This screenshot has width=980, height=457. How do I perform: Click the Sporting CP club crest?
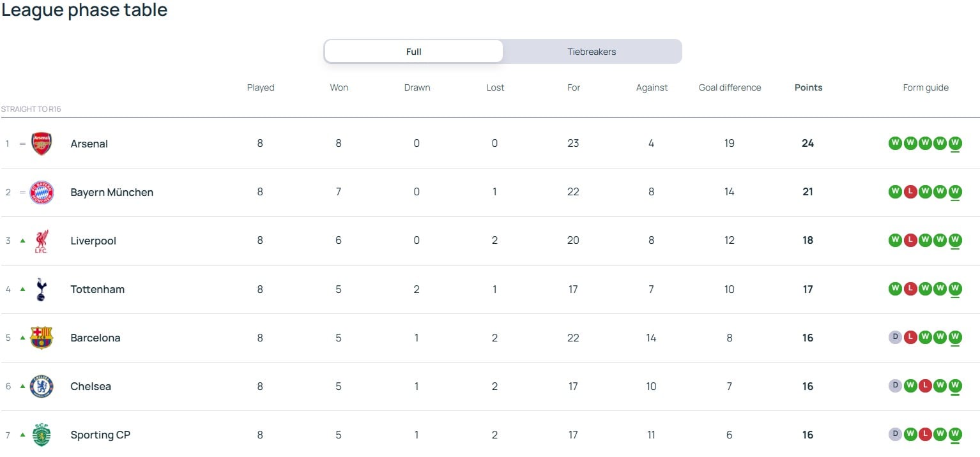coord(42,435)
